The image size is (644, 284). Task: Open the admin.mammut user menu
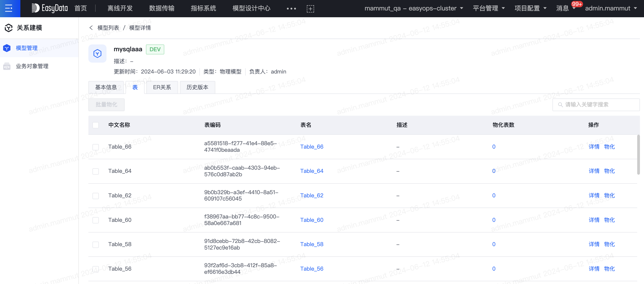coord(611,8)
